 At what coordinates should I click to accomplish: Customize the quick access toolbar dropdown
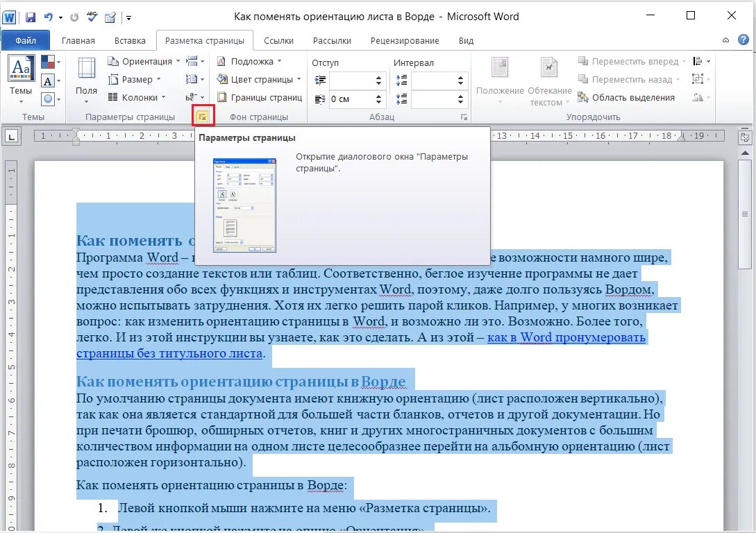(x=128, y=18)
